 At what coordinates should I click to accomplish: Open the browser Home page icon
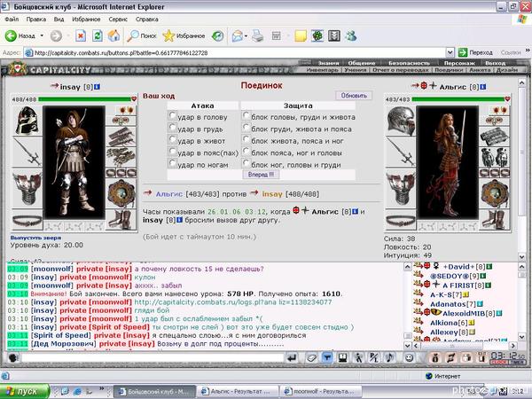click(114, 35)
